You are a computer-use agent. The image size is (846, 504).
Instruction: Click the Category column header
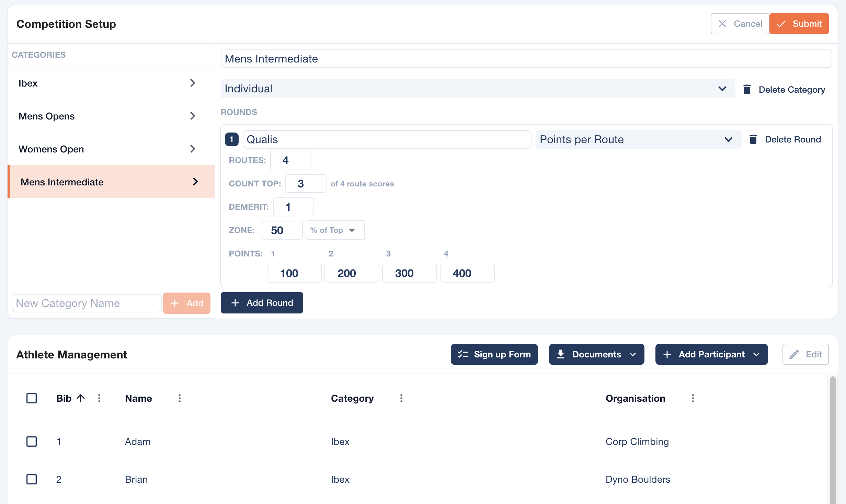click(x=352, y=398)
